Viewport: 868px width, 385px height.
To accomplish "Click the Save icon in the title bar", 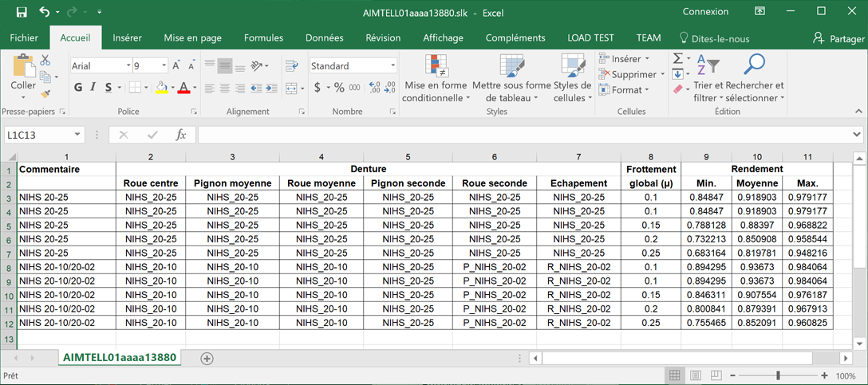I will click(x=22, y=12).
